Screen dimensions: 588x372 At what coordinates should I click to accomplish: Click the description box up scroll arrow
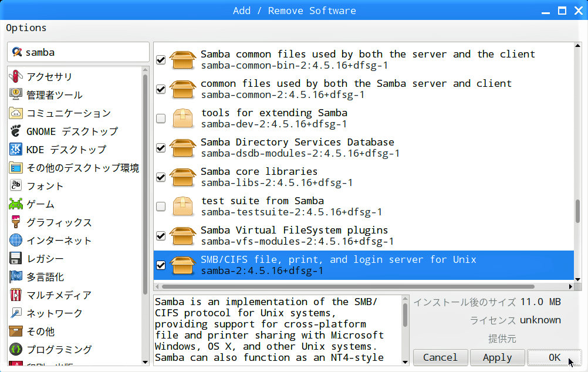pyautogui.click(x=405, y=299)
